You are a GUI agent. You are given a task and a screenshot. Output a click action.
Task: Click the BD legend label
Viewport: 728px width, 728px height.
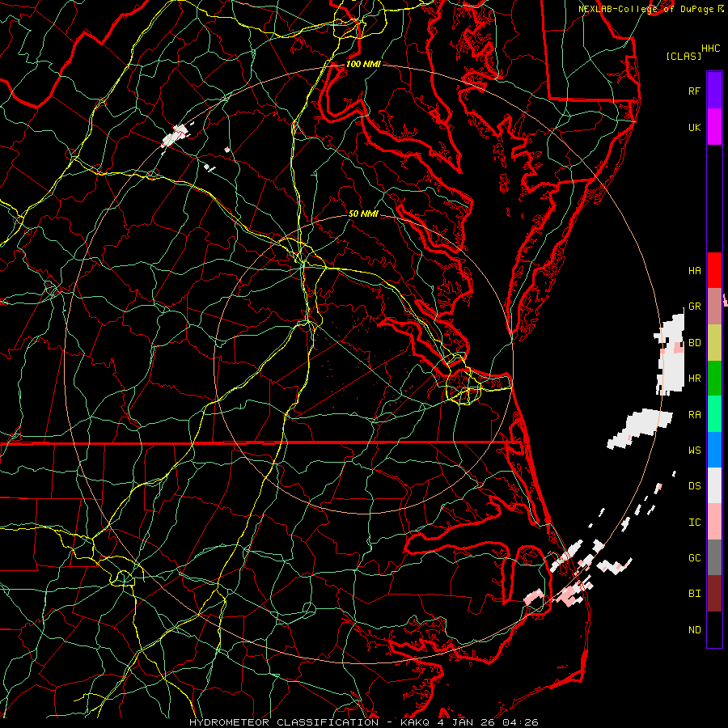(694, 343)
